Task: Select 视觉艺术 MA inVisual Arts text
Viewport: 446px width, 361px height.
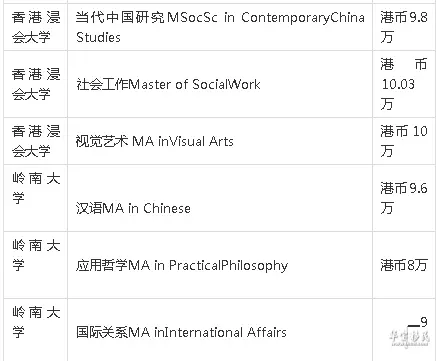Action: tap(154, 141)
